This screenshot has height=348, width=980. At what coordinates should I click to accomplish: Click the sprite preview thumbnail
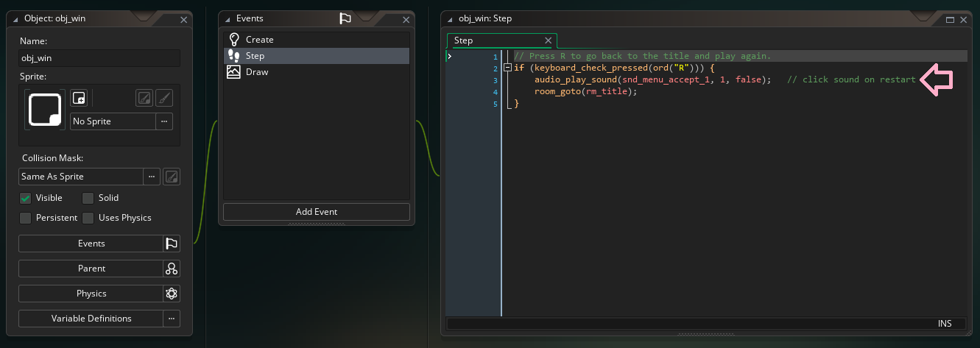click(x=44, y=110)
